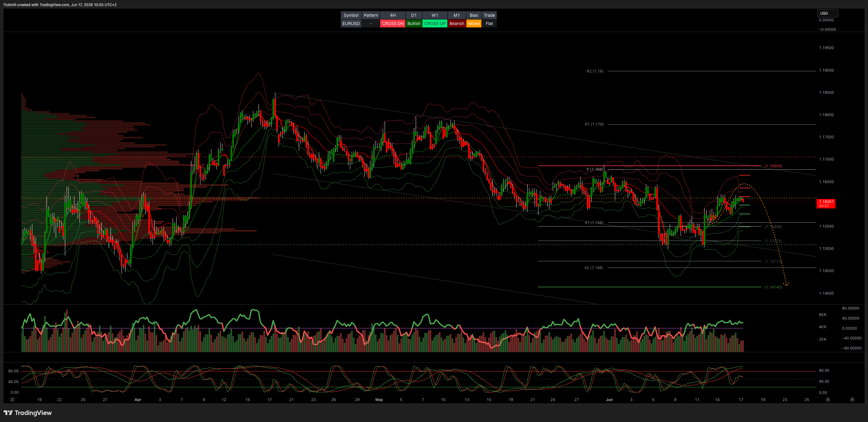Select the Pattern column header

tap(371, 15)
